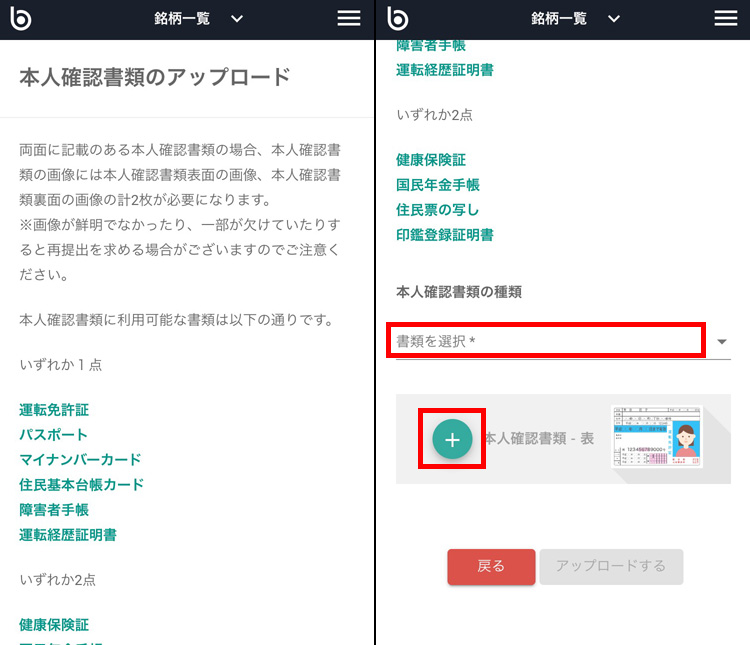This screenshot has width=750, height=645.
Task: Click the sample driver's license thumbnail
Action: click(656, 437)
